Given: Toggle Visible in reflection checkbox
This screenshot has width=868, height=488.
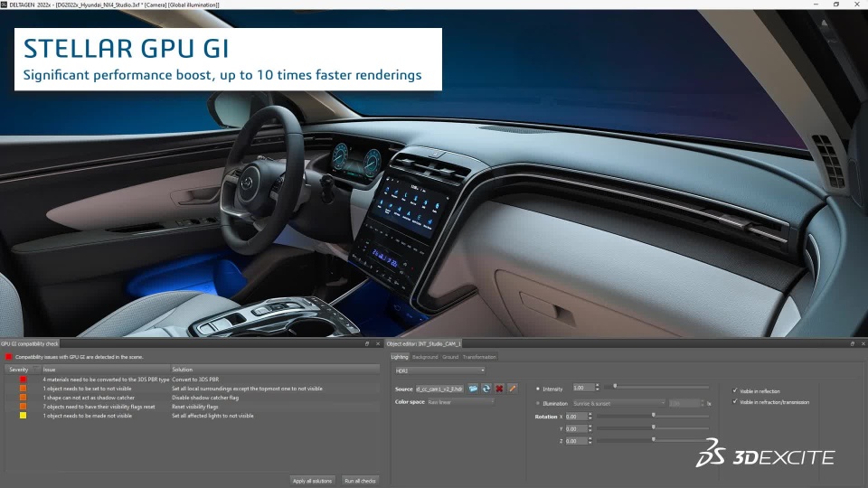Looking at the screenshot, I should tap(735, 390).
